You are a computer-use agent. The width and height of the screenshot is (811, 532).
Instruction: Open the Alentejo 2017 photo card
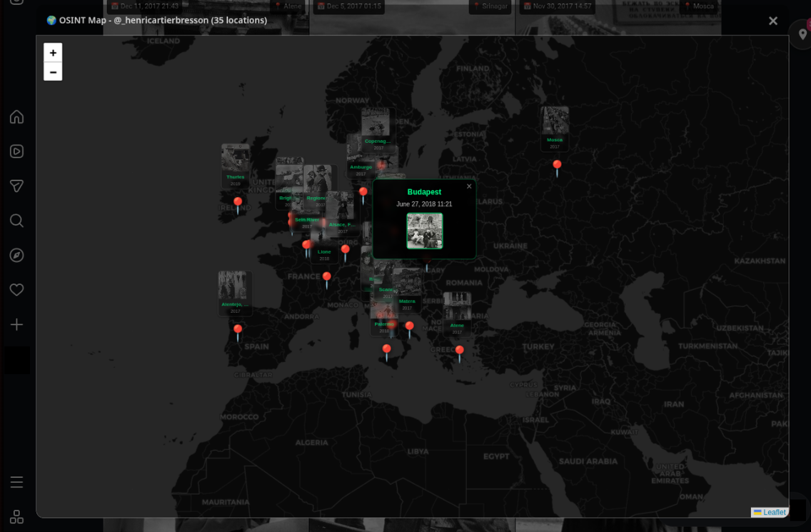click(x=236, y=293)
